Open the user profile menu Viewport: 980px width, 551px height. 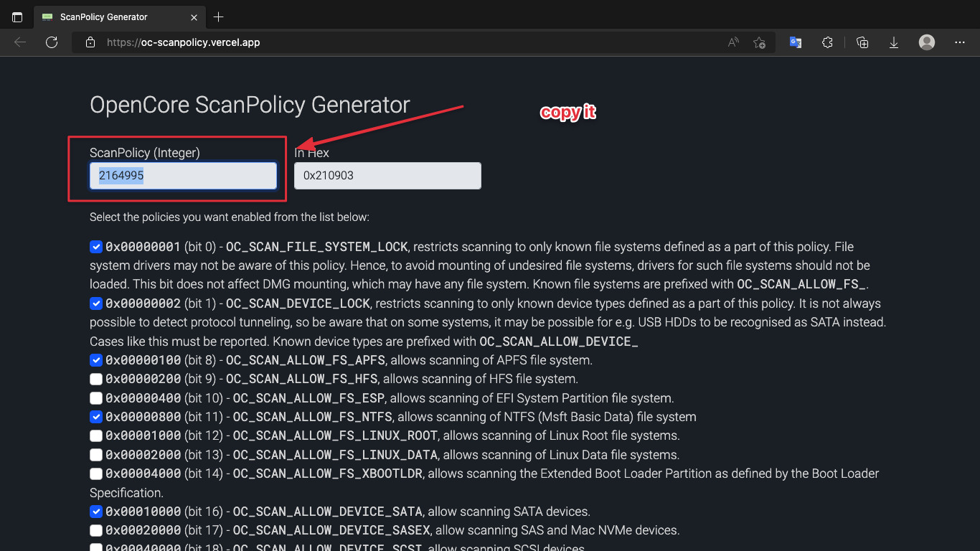(x=927, y=42)
